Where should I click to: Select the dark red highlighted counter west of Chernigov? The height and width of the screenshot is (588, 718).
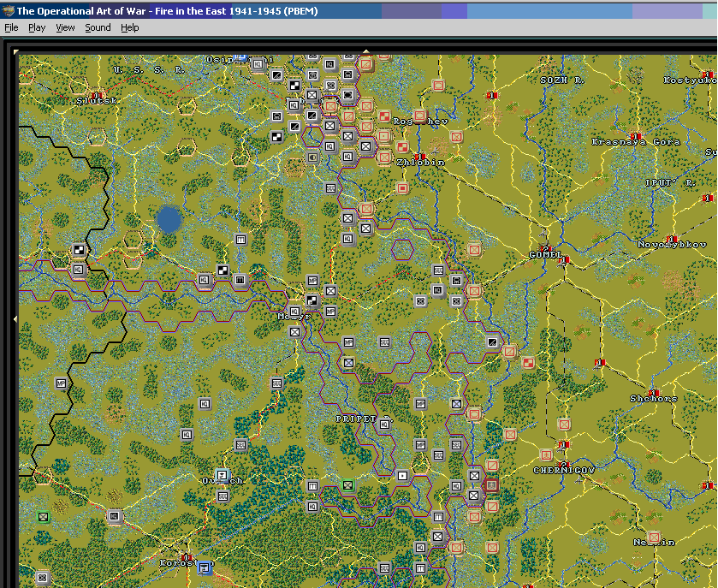[x=492, y=484]
